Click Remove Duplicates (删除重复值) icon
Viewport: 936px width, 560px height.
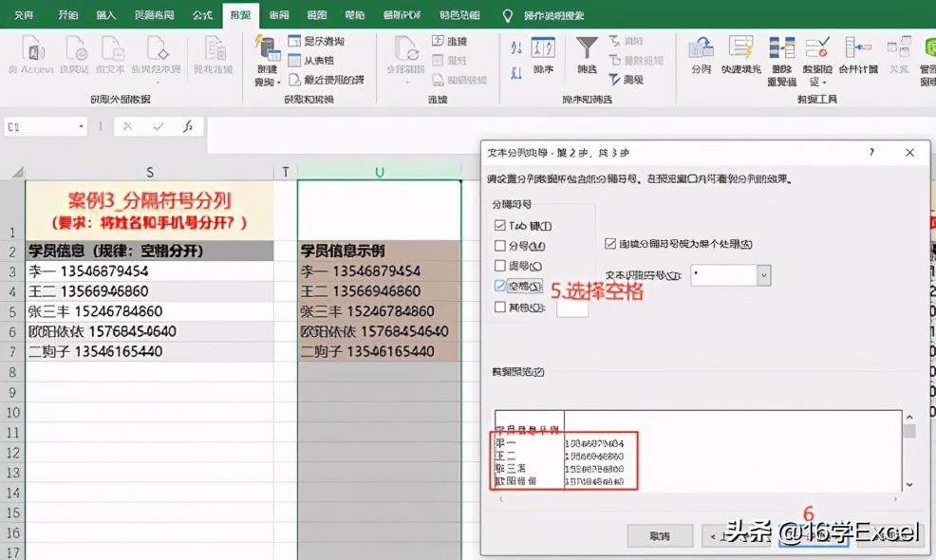782,47
